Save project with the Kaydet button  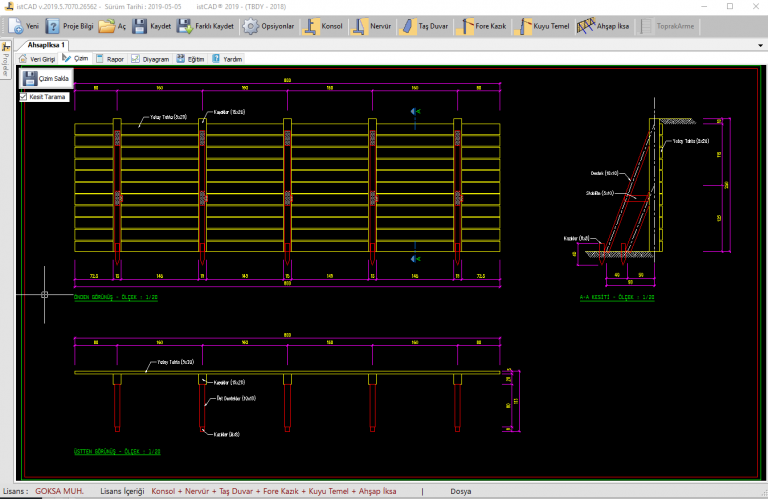point(153,27)
